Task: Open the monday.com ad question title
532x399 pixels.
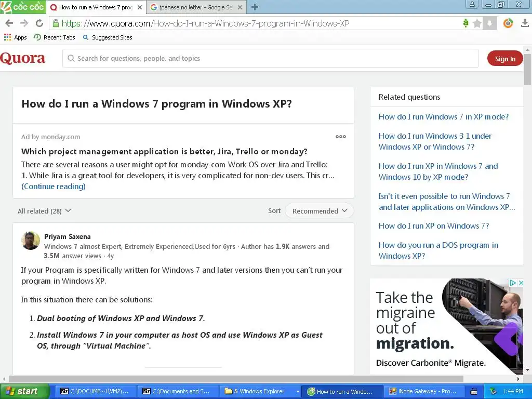Action: (x=164, y=151)
